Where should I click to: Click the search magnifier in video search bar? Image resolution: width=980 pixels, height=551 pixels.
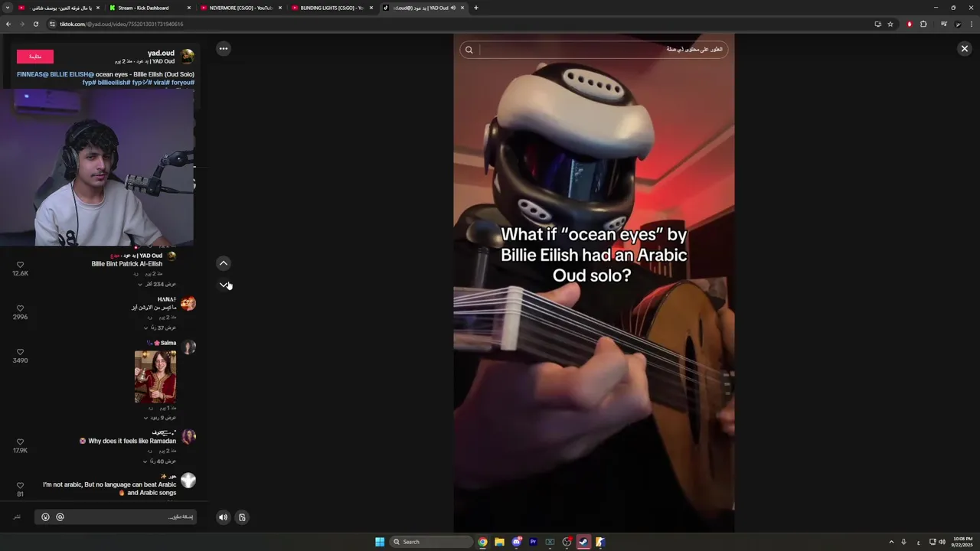coord(469,50)
